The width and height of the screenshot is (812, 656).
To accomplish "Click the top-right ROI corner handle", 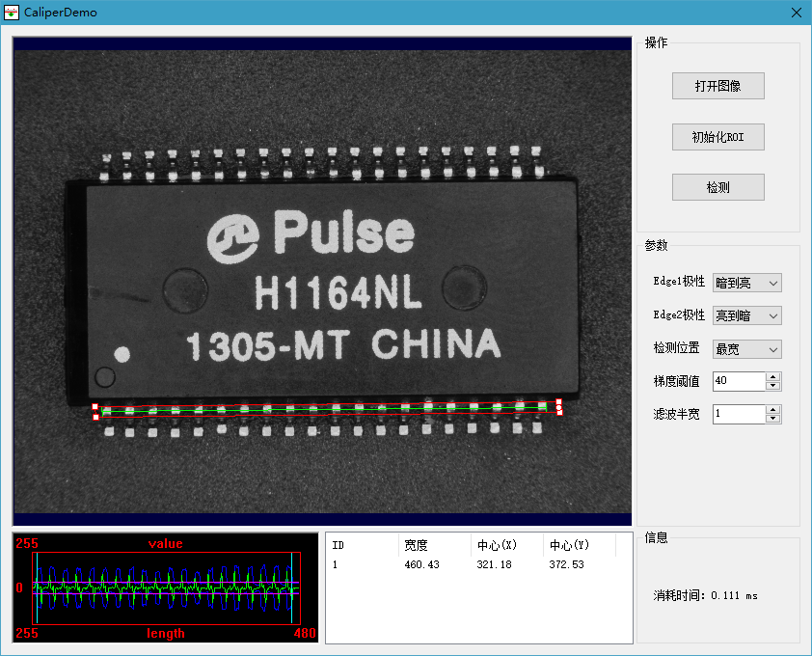I will click(x=559, y=400).
